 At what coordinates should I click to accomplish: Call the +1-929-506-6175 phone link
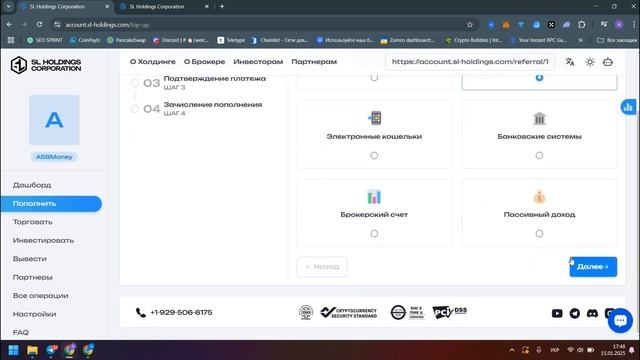click(181, 313)
